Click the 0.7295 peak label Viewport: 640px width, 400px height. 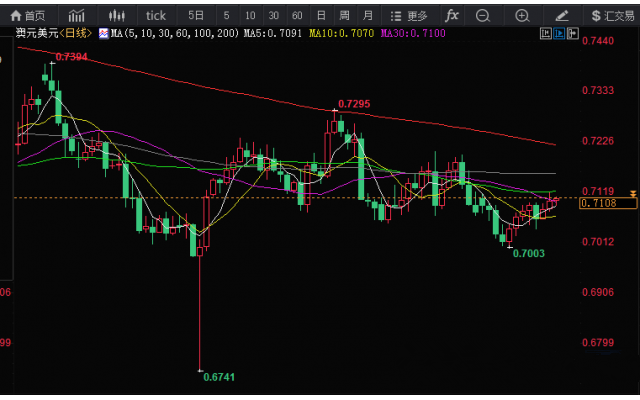pyautogui.click(x=354, y=104)
